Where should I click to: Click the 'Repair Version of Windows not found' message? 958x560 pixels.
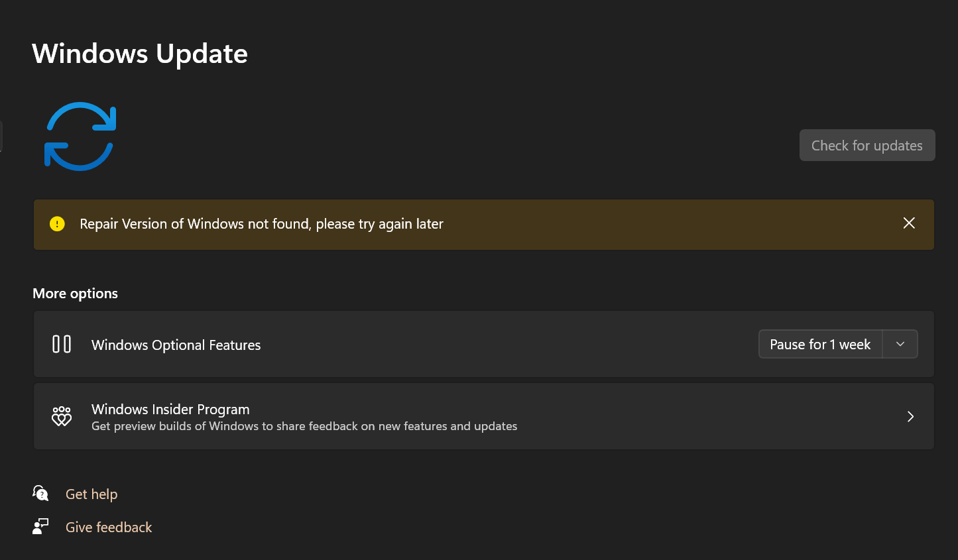[x=262, y=224]
